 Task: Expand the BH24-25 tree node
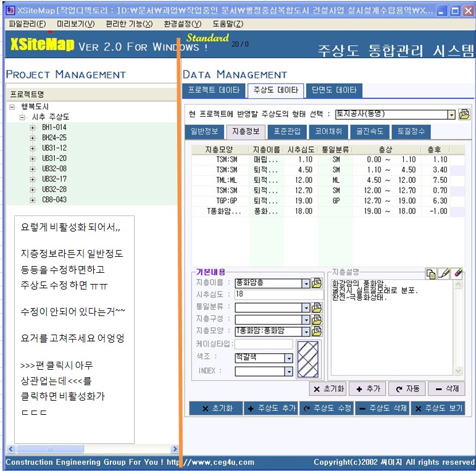tap(33, 138)
